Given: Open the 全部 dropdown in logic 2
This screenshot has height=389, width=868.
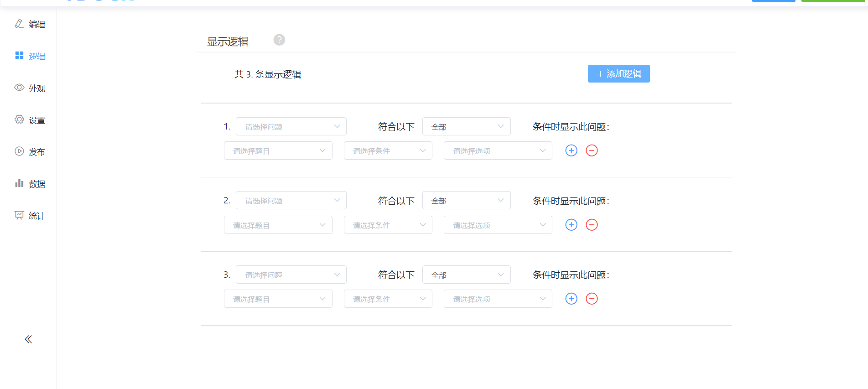Looking at the screenshot, I should tap(466, 200).
